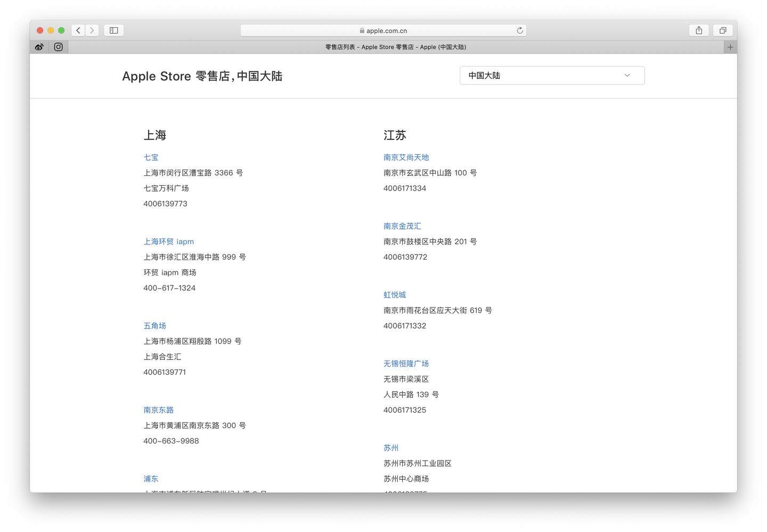Click the address 人民中路 139 号

[x=411, y=394]
